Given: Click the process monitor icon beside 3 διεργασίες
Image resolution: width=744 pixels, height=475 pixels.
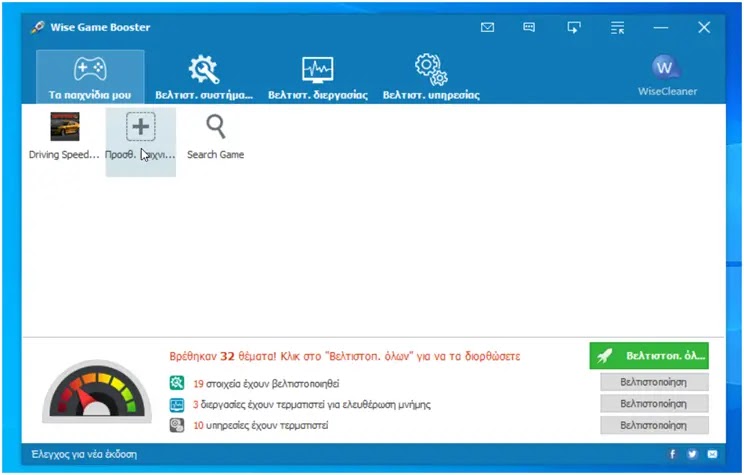Looking at the screenshot, I should (177, 405).
